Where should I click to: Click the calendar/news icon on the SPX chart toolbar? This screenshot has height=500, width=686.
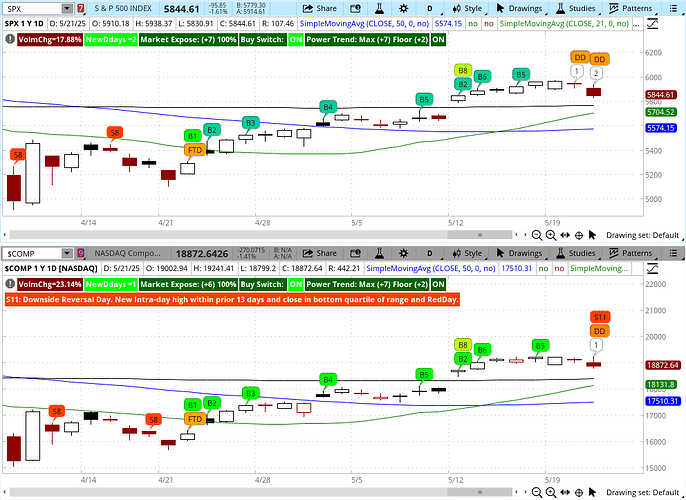coord(356,8)
